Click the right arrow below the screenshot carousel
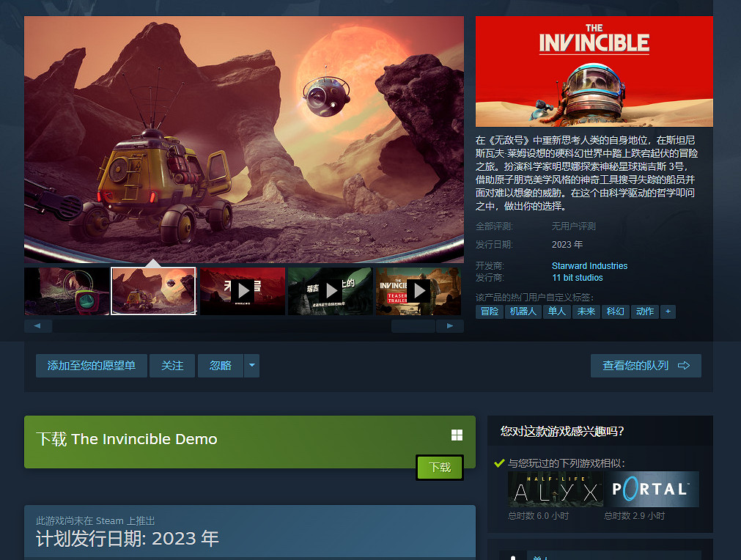The image size is (741, 560). (x=450, y=325)
